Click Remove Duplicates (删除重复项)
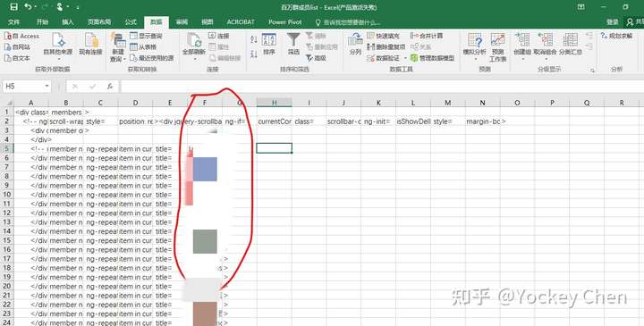Screen dimensions: 644x326 tap(386, 47)
